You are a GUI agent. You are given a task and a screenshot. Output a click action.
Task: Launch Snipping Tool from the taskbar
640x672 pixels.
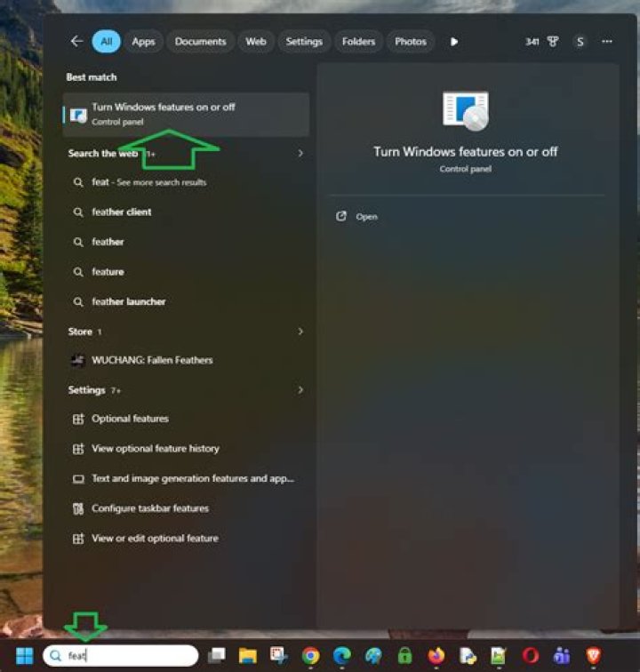coord(279,655)
